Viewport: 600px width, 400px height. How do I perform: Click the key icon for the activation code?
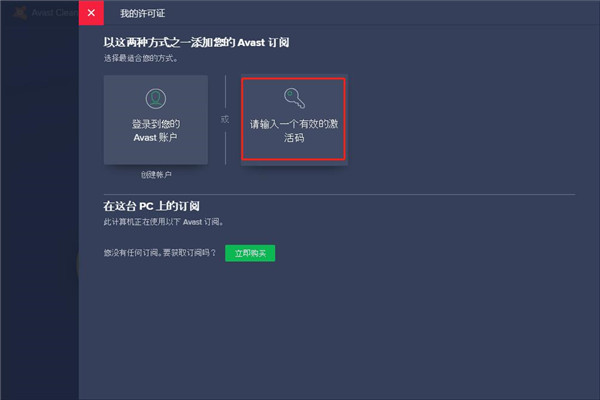coord(294,98)
